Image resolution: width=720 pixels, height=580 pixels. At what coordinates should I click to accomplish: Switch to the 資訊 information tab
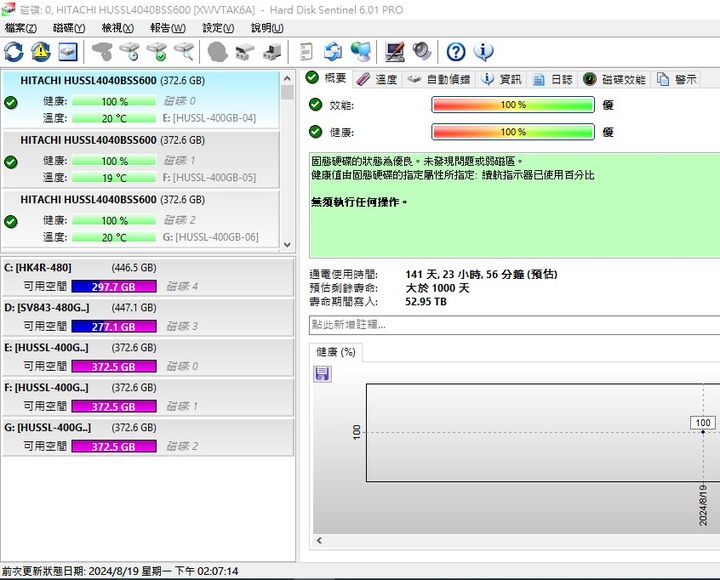click(501, 79)
